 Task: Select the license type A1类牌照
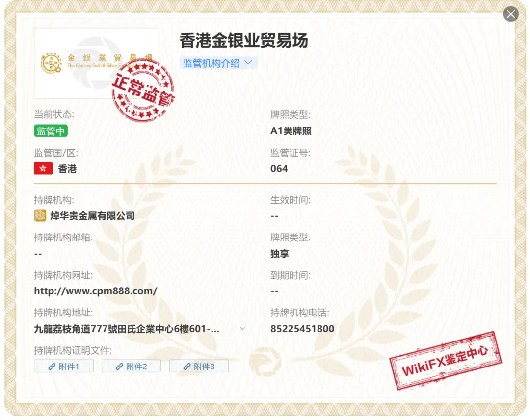click(291, 131)
